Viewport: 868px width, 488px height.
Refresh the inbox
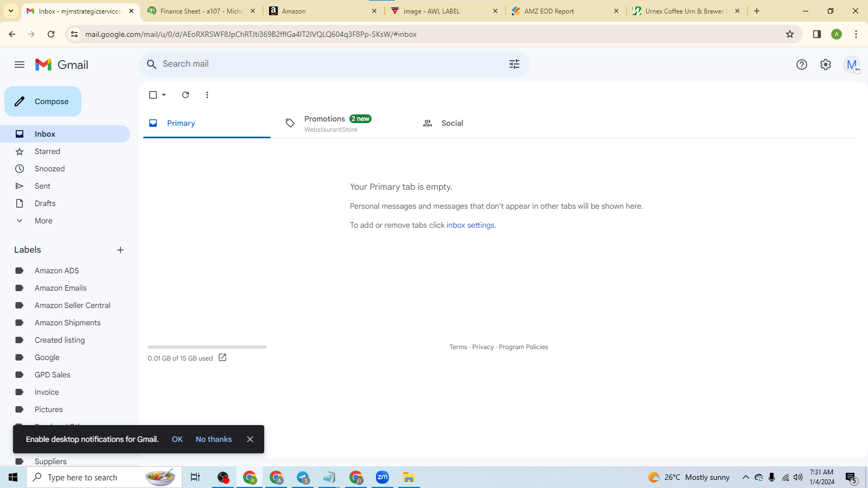pos(186,95)
